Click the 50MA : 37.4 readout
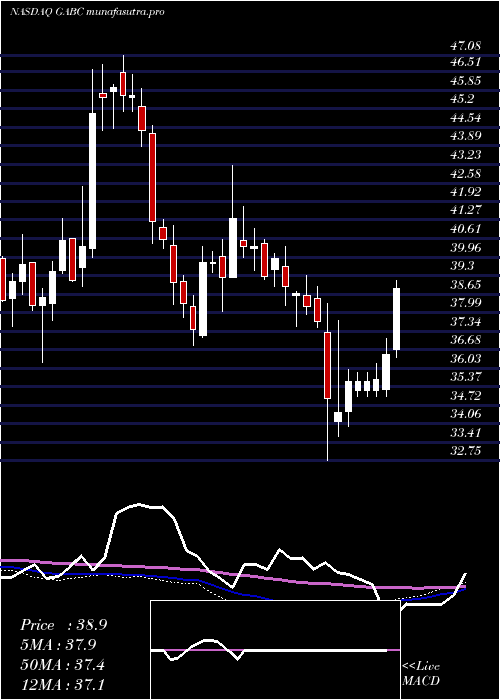Viewport: 500px width, 700px height. click(63, 665)
